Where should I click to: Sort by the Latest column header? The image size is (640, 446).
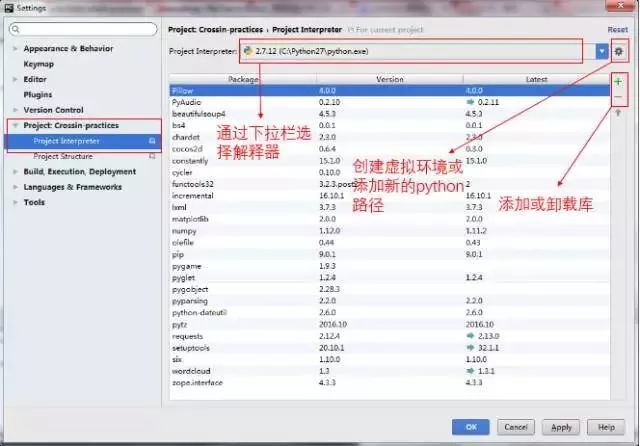537,79
